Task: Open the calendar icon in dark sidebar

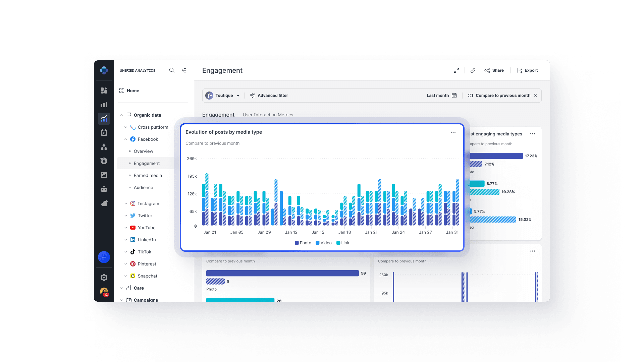Action: pyautogui.click(x=104, y=133)
